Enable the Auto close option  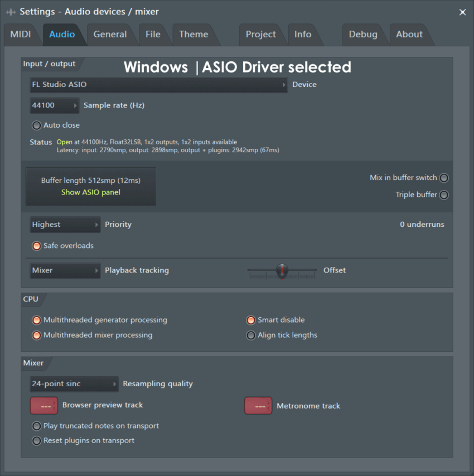[x=36, y=125]
